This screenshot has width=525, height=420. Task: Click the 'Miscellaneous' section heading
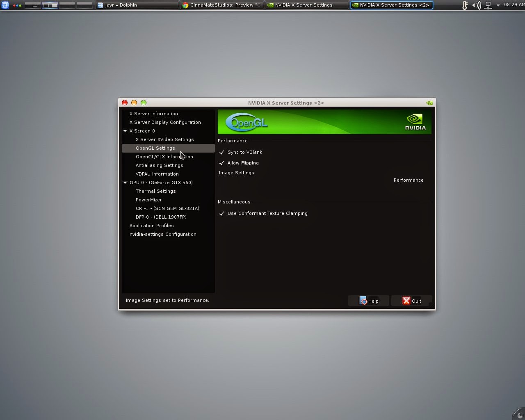click(234, 202)
